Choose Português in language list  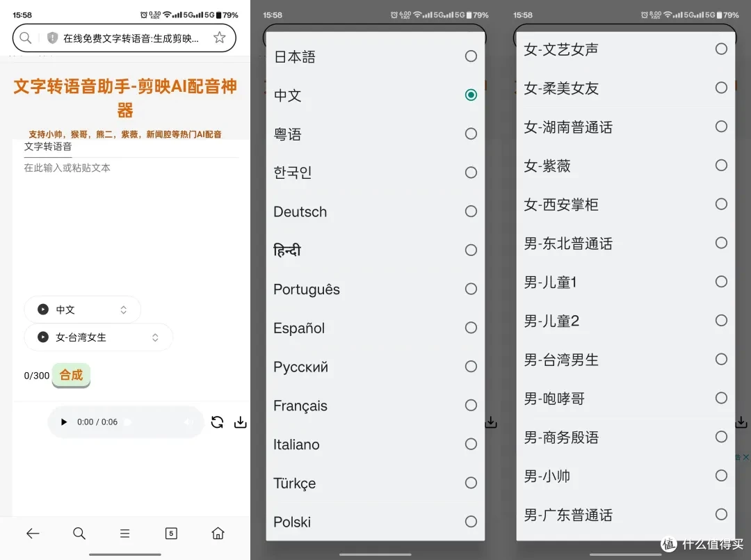(375, 289)
